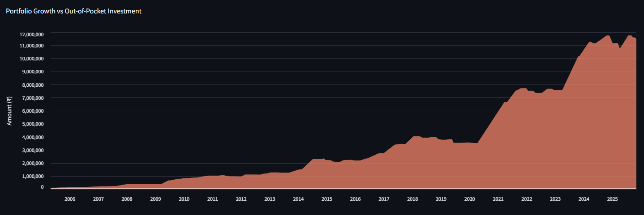Image resolution: width=644 pixels, height=215 pixels.
Task: Click the 8,000,000 y-axis tick label
Action: (x=33, y=85)
